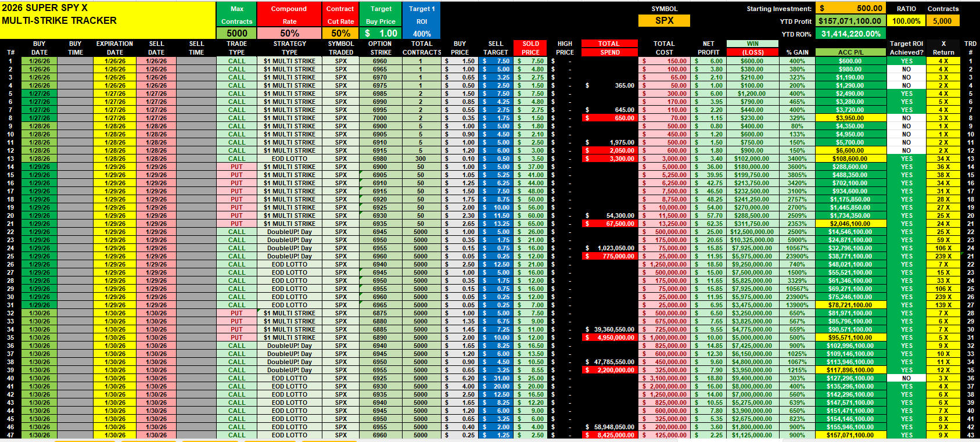Click the $12,500,000.00 win amount cell
The height and width of the screenshot is (442, 980).
point(752,232)
